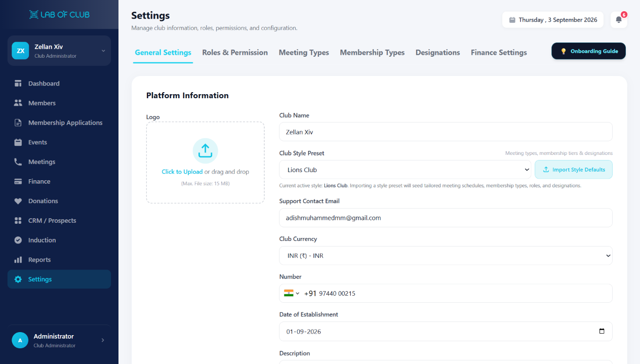Switch to Meeting Types tab
The image size is (640, 364).
pyautogui.click(x=304, y=53)
